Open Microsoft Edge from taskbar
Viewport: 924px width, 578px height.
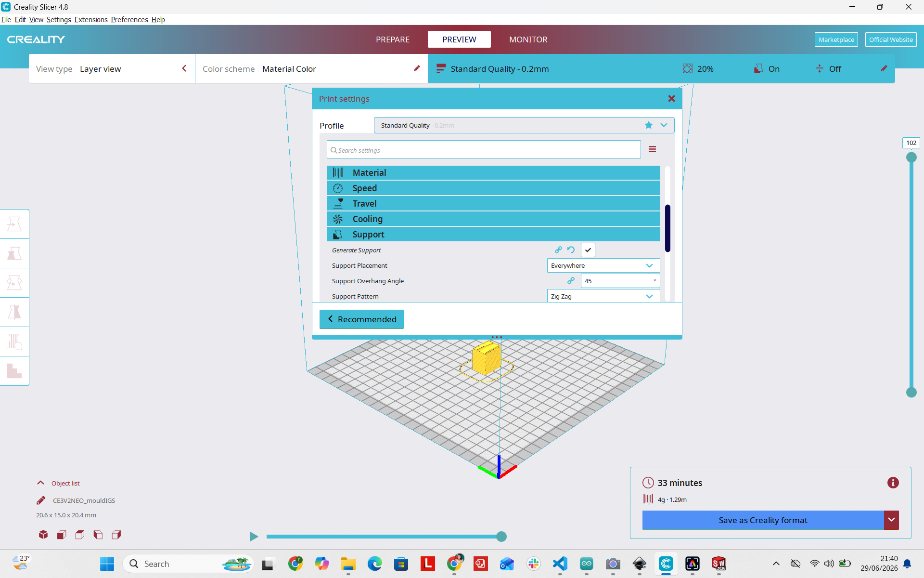(375, 564)
